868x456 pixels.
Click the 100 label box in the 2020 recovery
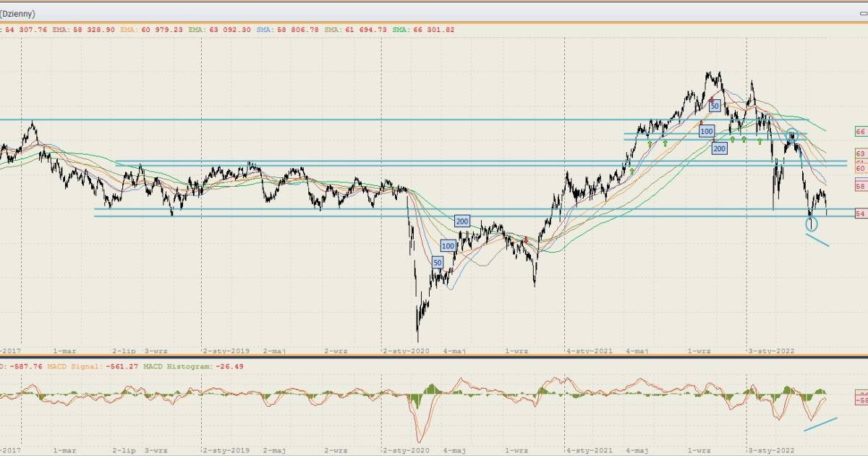pyautogui.click(x=448, y=246)
